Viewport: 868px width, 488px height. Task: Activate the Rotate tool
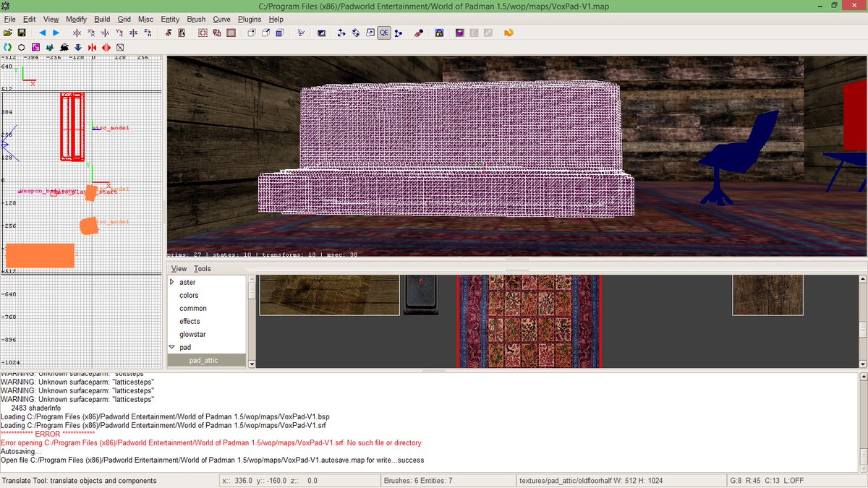click(356, 33)
